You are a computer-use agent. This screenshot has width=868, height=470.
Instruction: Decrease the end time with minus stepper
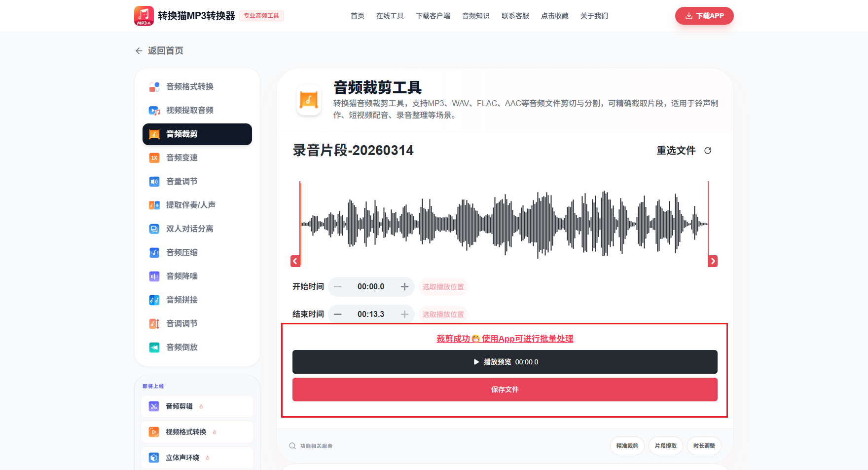coord(338,313)
